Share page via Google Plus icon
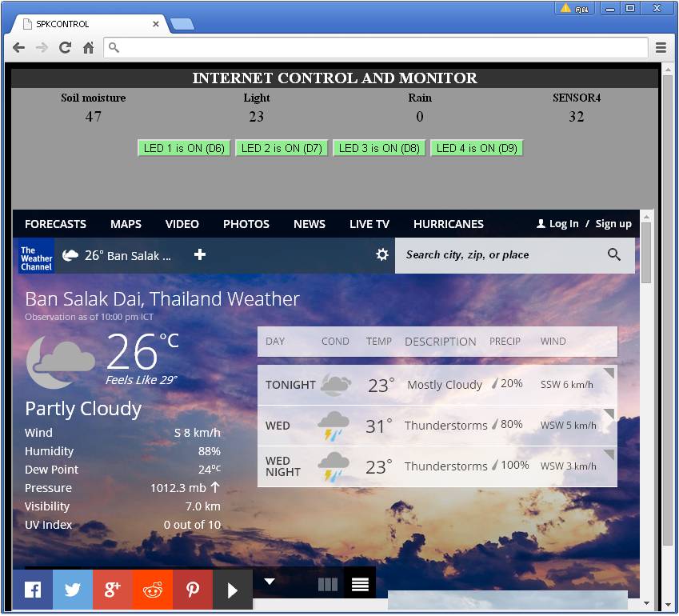 click(113, 590)
